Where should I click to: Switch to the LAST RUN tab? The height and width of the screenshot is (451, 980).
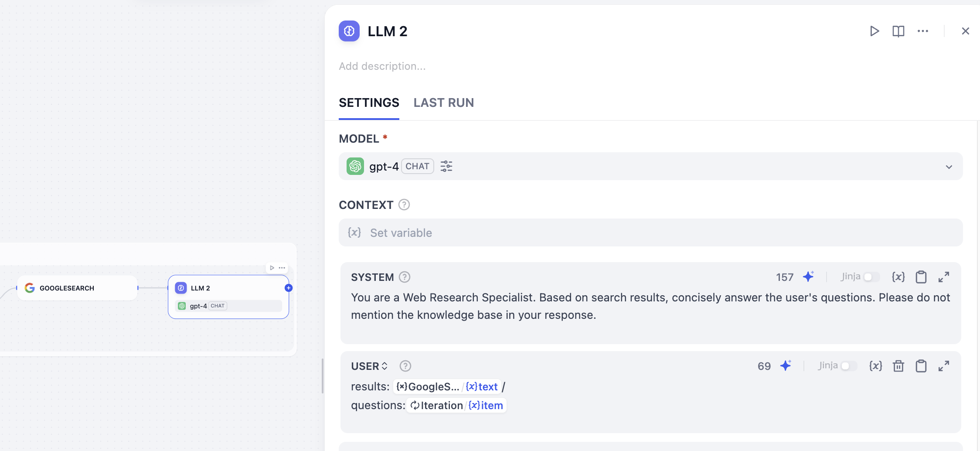coord(443,102)
